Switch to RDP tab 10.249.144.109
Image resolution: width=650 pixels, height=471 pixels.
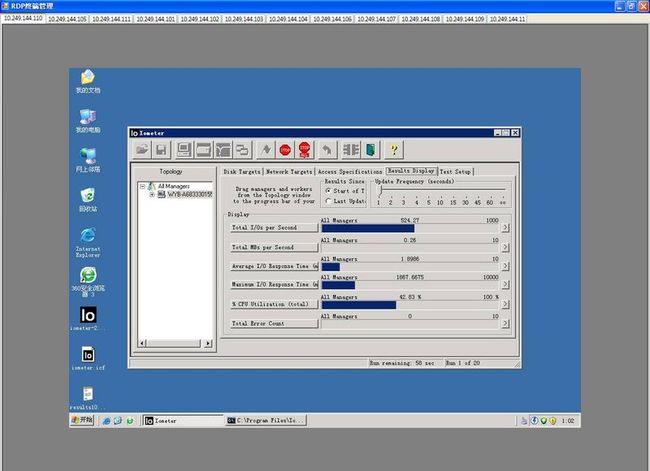pyautogui.click(x=465, y=19)
